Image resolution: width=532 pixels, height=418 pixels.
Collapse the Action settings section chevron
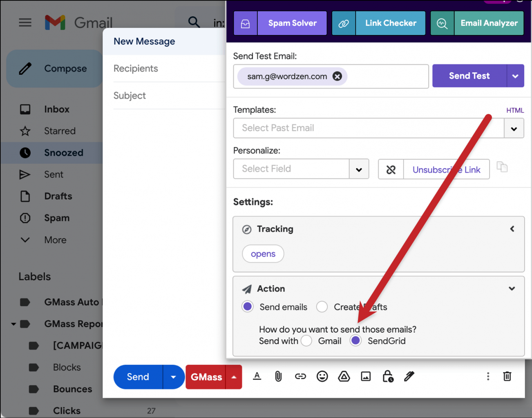pos(512,289)
